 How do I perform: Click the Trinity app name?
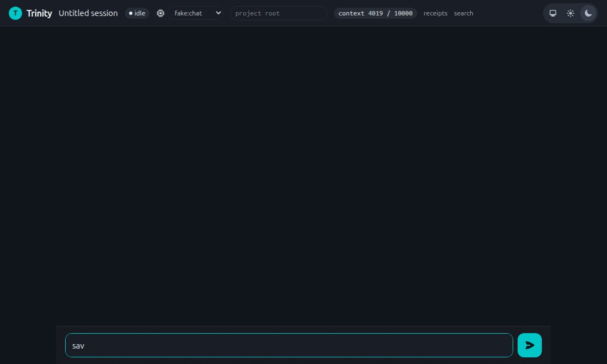tap(39, 13)
